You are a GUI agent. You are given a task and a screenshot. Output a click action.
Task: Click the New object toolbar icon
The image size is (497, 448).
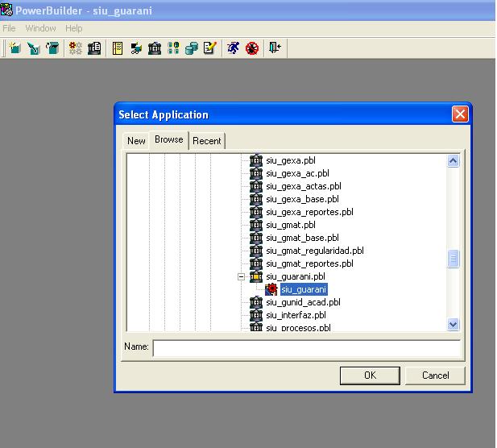tap(14, 48)
